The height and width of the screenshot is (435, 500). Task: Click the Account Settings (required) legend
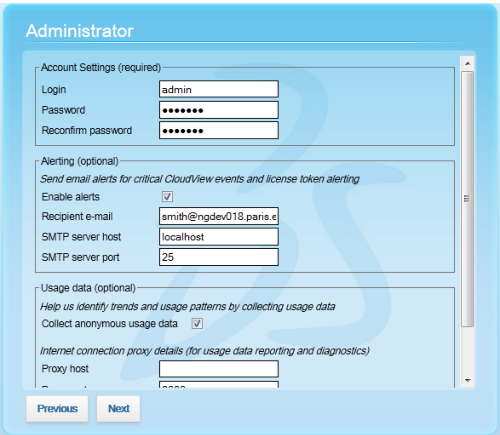101,67
